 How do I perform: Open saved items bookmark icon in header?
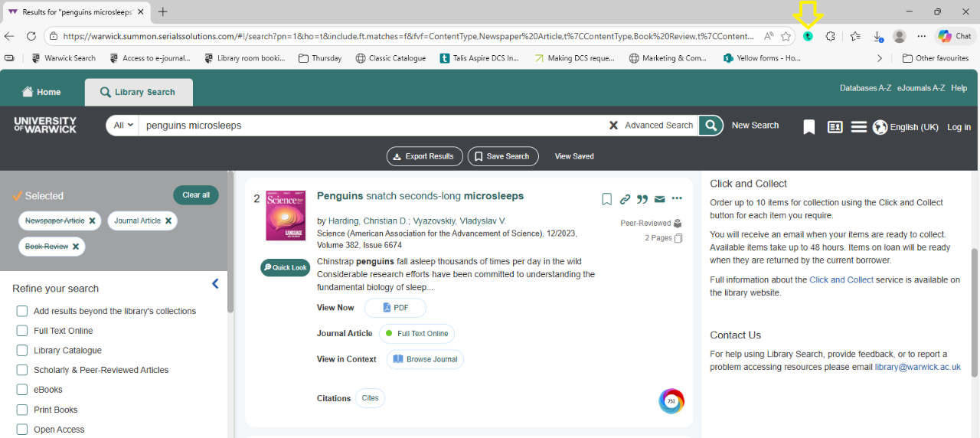(808, 127)
